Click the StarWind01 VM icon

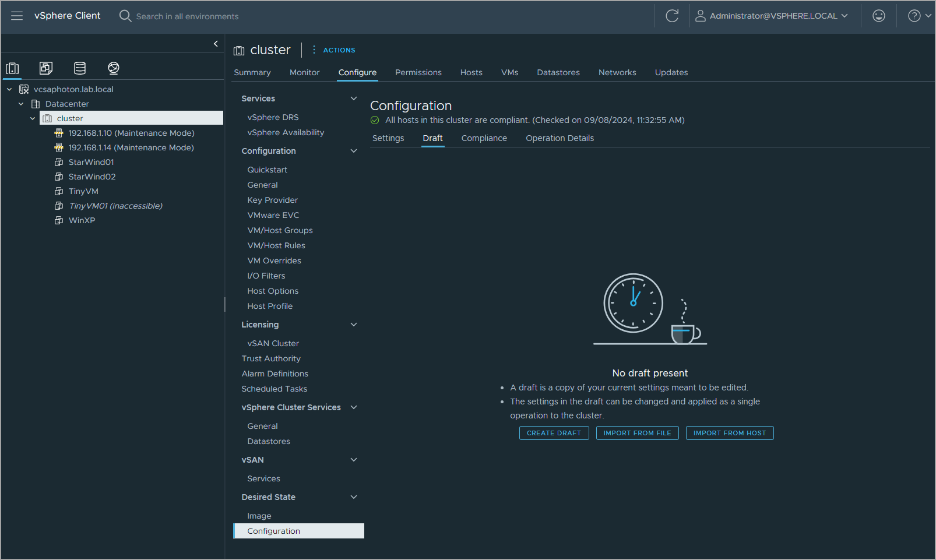[x=59, y=162]
